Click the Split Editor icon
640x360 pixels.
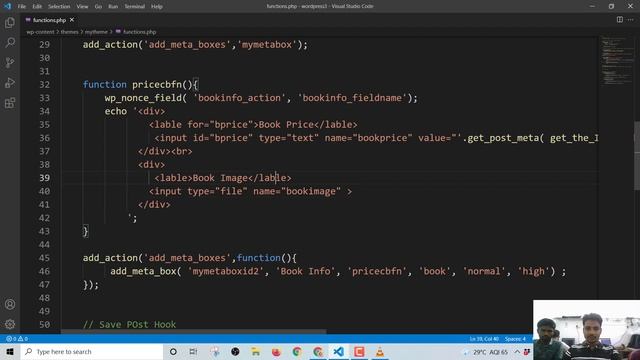tap(620, 20)
